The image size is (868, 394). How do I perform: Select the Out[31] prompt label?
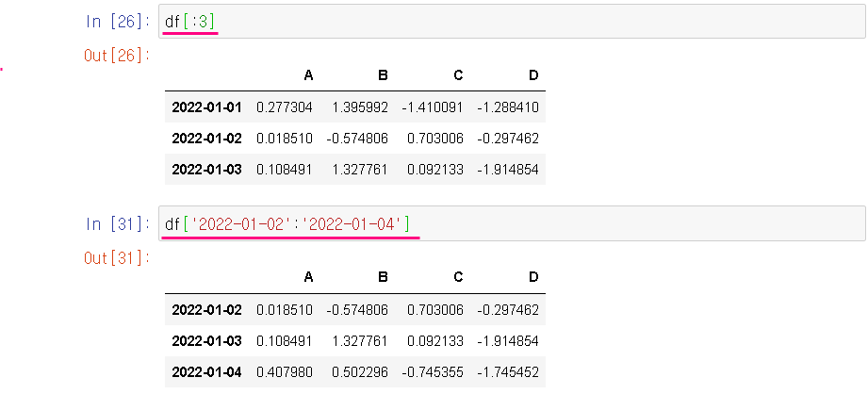click(117, 258)
